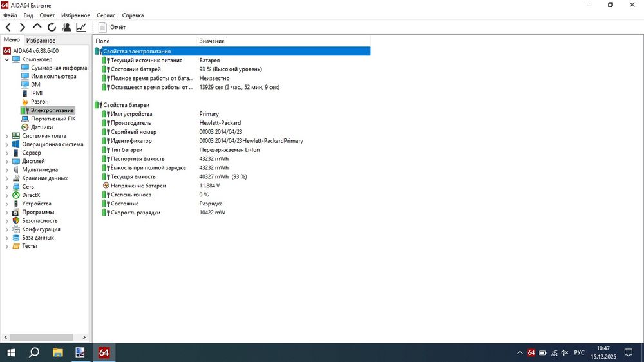The height and width of the screenshot is (362, 644).
Task: Expand the Хранение данных node
Action: pos(6,178)
